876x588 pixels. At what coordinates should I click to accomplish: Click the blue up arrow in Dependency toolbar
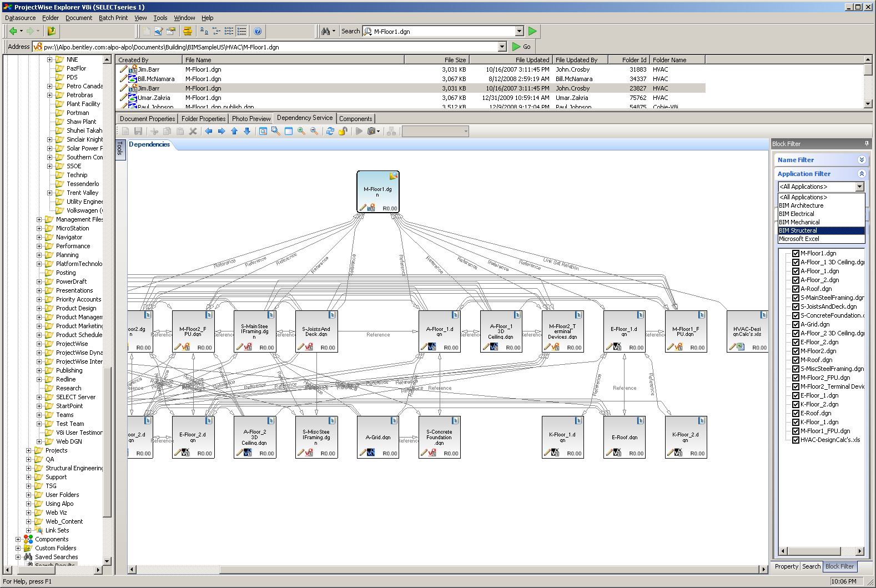[x=234, y=131]
